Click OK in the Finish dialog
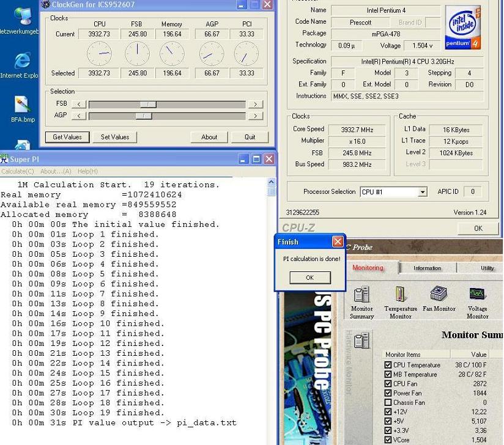The height and width of the screenshot is (445, 504). click(310, 278)
